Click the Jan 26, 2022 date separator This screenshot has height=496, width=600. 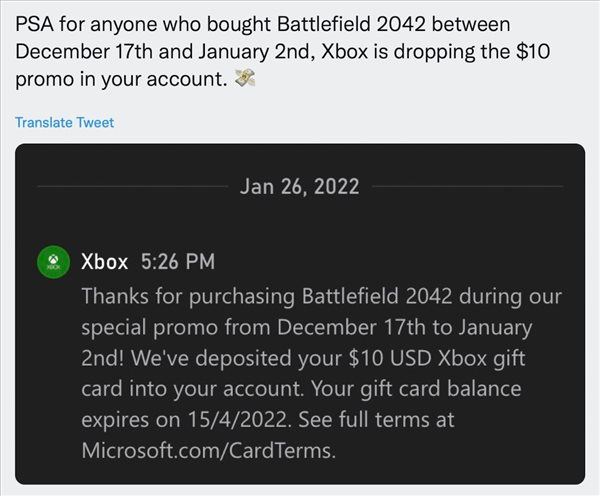point(300,186)
